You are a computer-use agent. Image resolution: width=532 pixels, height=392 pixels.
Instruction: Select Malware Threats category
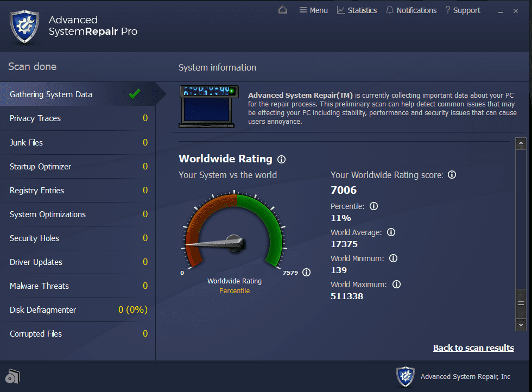pyautogui.click(x=78, y=286)
